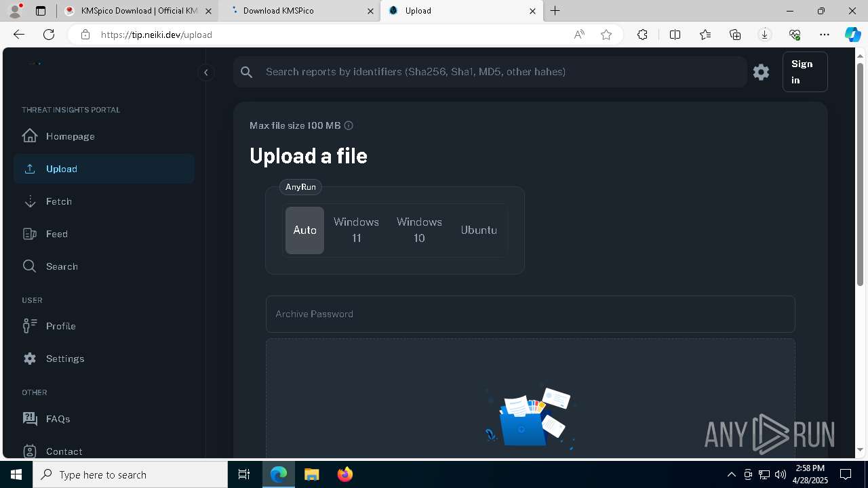This screenshot has height=488, width=868.
Task: Open Settings in the sidebar
Action: tap(104, 359)
